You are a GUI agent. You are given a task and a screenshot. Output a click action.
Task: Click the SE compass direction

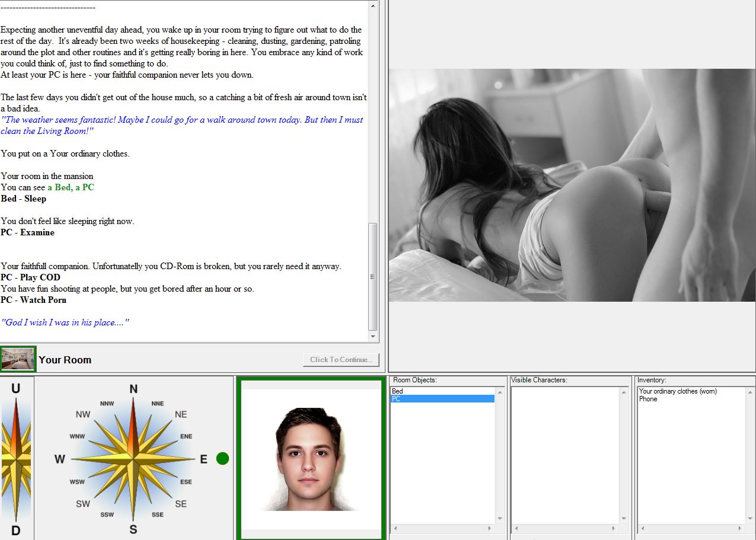point(181,504)
